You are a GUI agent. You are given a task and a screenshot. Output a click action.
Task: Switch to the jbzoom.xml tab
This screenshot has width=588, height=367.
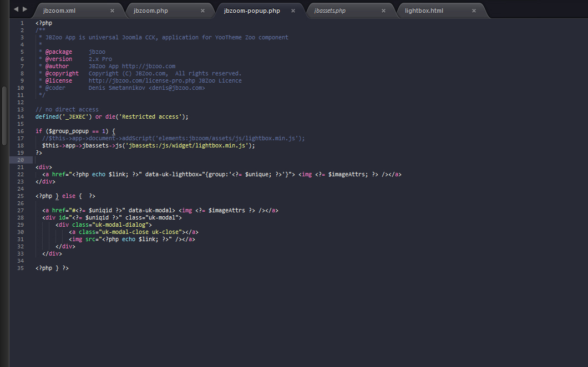tap(59, 11)
